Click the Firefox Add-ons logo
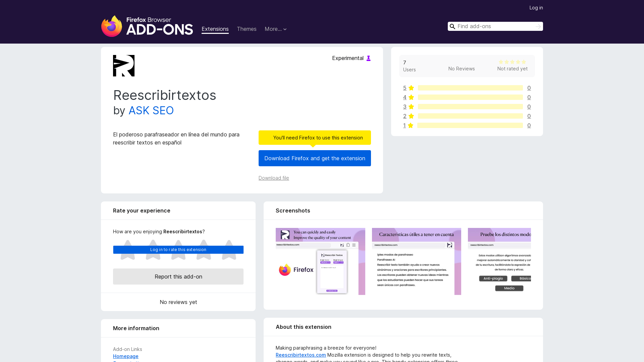644x362 pixels. coord(147,26)
